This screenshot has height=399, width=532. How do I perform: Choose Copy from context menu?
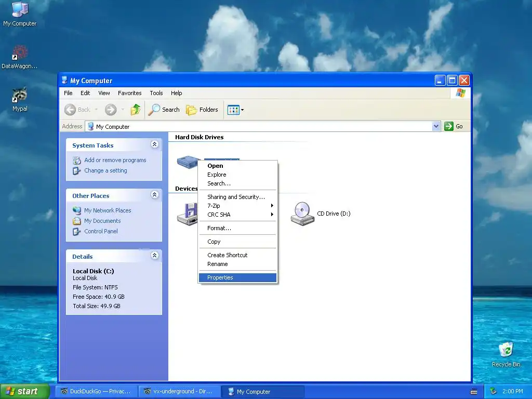tap(237, 242)
